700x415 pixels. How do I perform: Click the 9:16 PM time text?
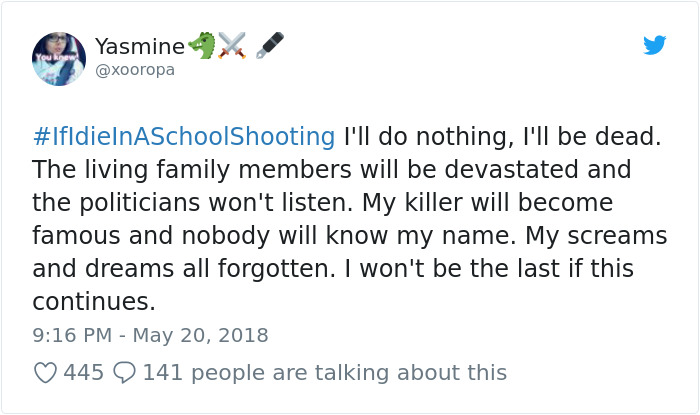71,335
